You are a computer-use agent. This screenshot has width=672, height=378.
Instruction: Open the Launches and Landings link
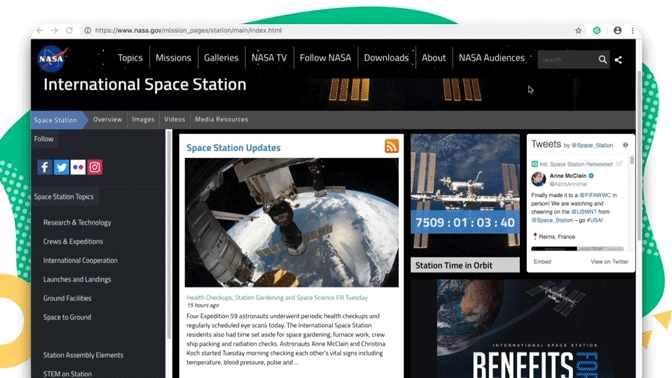click(77, 279)
